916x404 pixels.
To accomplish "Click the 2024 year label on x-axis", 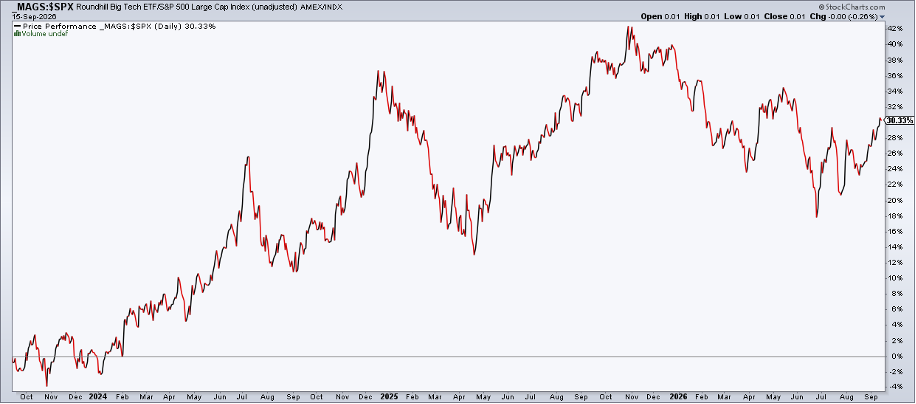I will [96, 395].
